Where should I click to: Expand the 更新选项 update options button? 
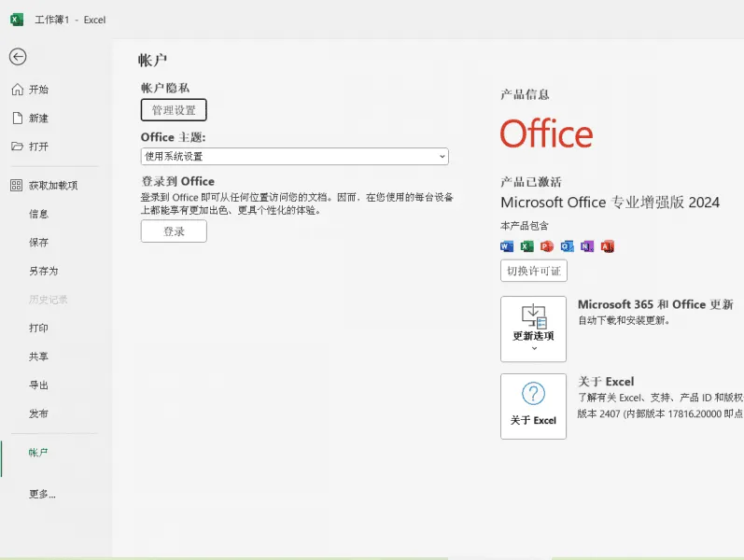(x=533, y=329)
